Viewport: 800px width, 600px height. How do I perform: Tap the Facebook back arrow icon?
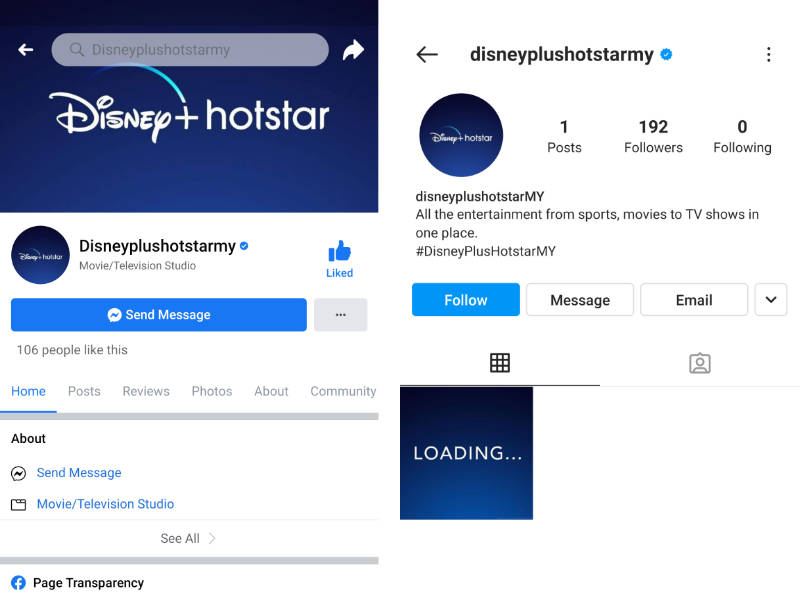pos(26,49)
